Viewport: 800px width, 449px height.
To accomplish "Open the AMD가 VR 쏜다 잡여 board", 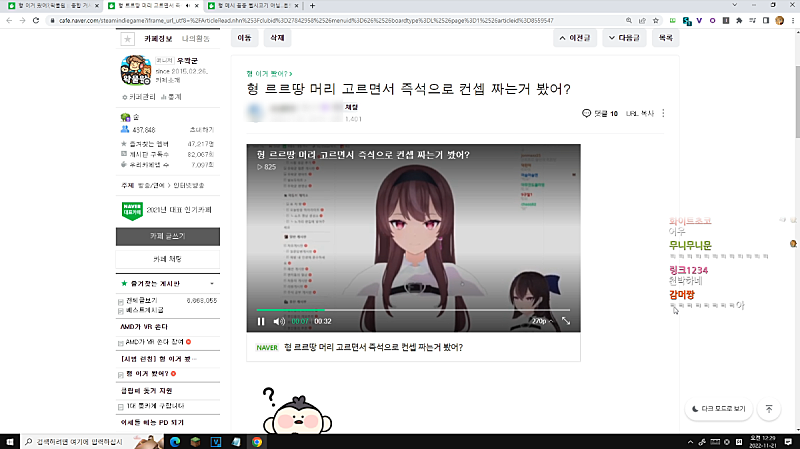I will click(x=155, y=342).
